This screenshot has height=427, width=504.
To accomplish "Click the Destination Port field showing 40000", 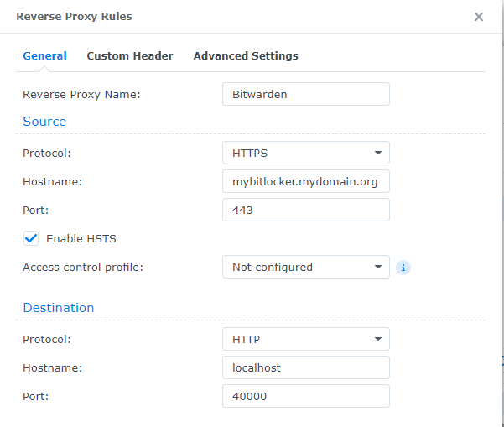I will point(305,396).
